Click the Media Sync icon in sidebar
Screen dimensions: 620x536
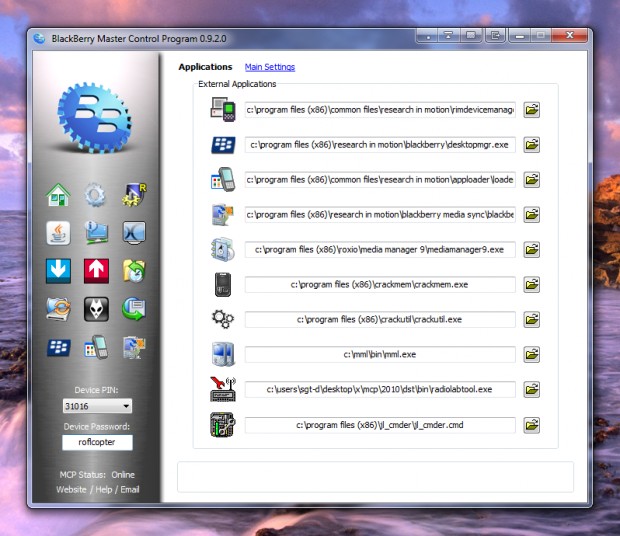pyautogui.click(x=134, y=347)
